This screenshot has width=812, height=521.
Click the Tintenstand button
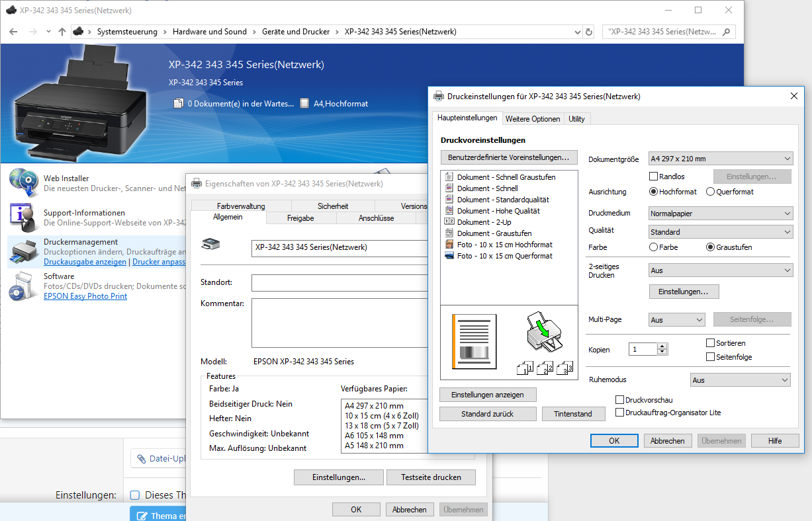574,414
